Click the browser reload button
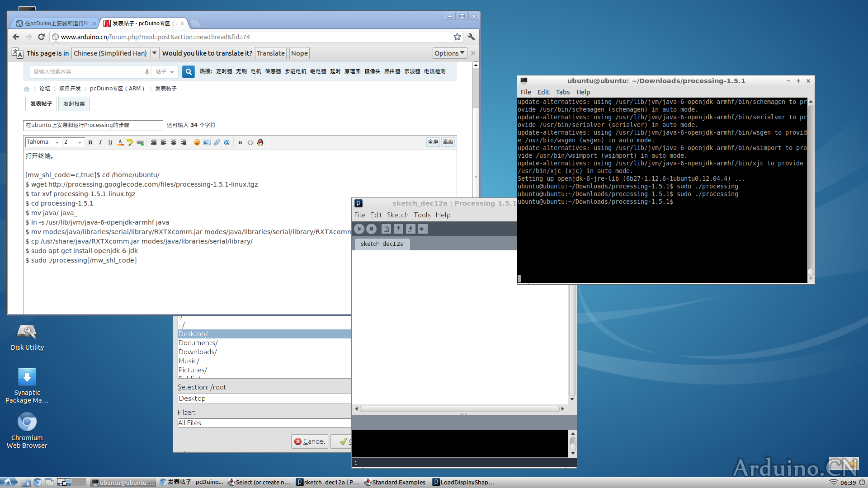The height and width of the screenshot is (488, 868). 41,37
